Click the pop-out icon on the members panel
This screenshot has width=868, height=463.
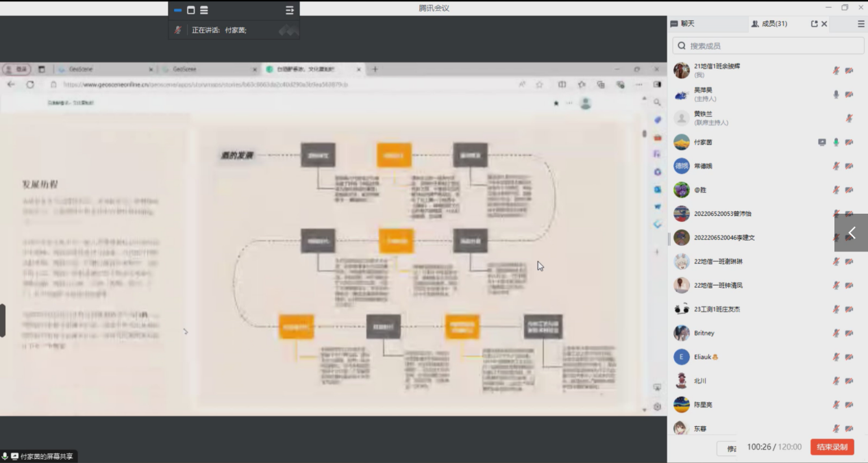tap(814, 24)
